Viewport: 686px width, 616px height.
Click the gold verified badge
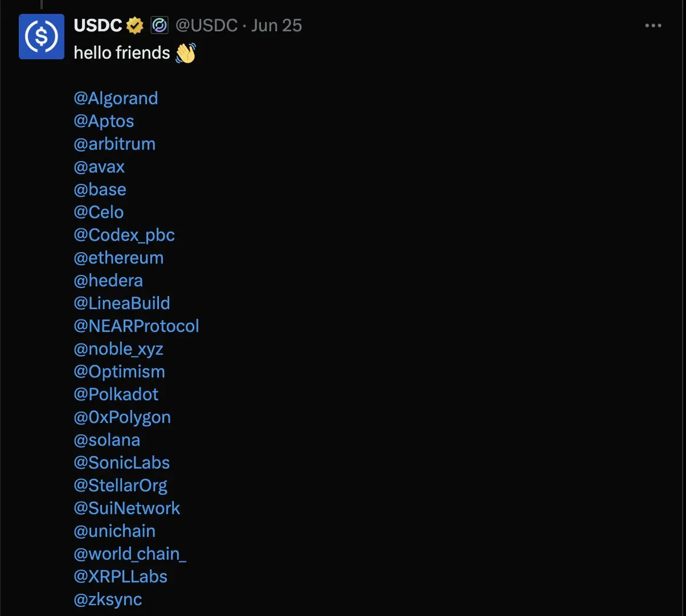[x=135, y=26]
